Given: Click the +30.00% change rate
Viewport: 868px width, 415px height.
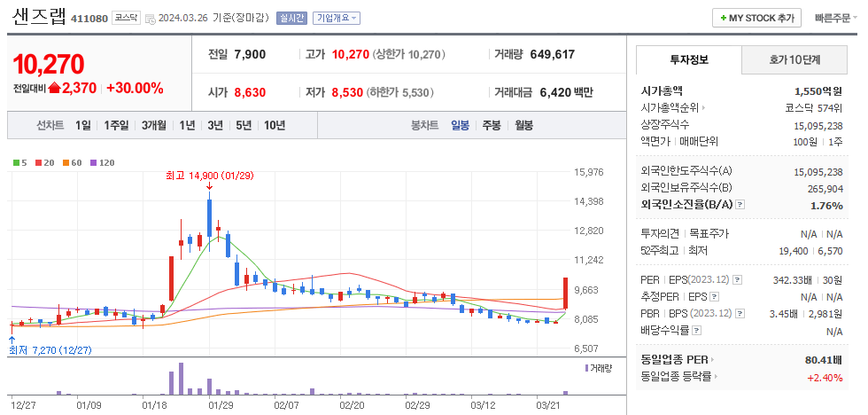Looking at the screenshot, I should 135,88.
